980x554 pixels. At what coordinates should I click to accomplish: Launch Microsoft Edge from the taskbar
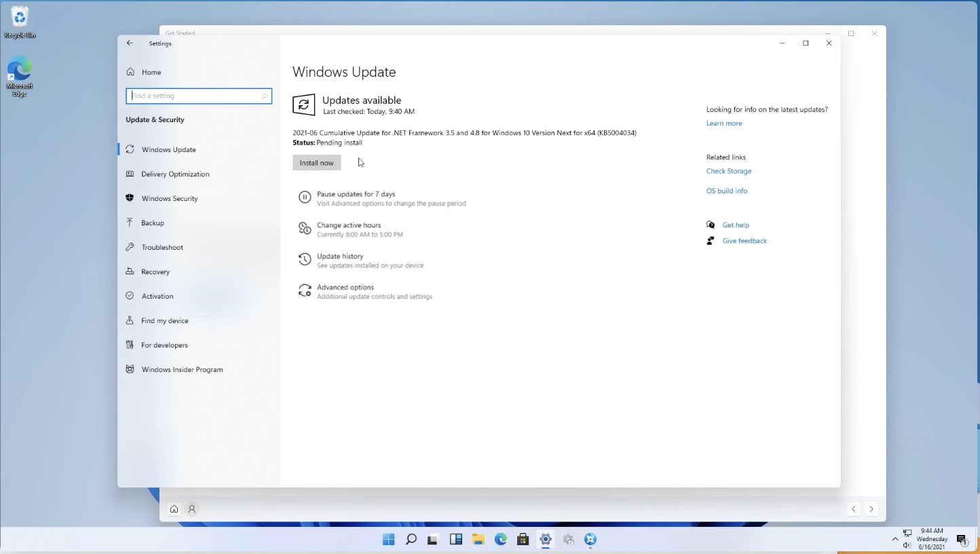click(501, 540)
